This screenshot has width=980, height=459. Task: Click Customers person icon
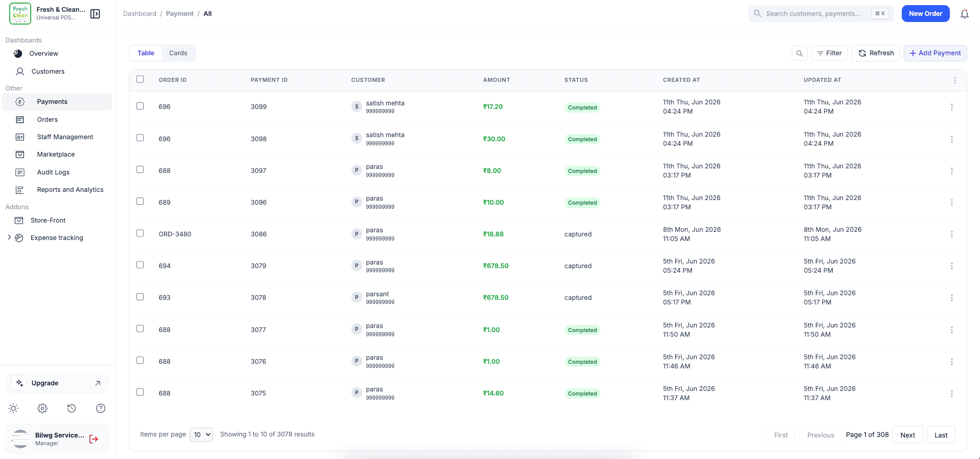coord(20,72)
